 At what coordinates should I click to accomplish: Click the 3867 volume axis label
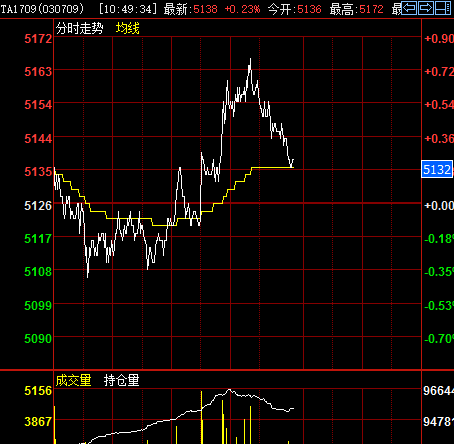(x=38, y=422)
